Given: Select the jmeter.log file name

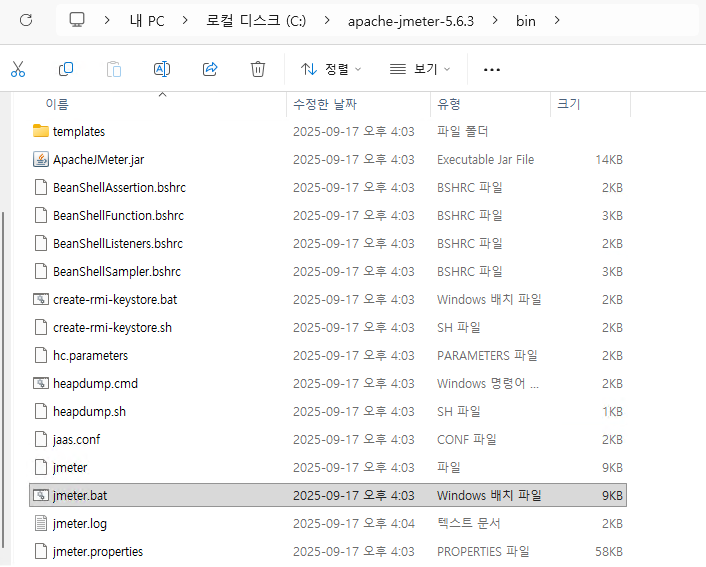Looking at the screenshot, I should pyautogui.click(x=80, y=523).
